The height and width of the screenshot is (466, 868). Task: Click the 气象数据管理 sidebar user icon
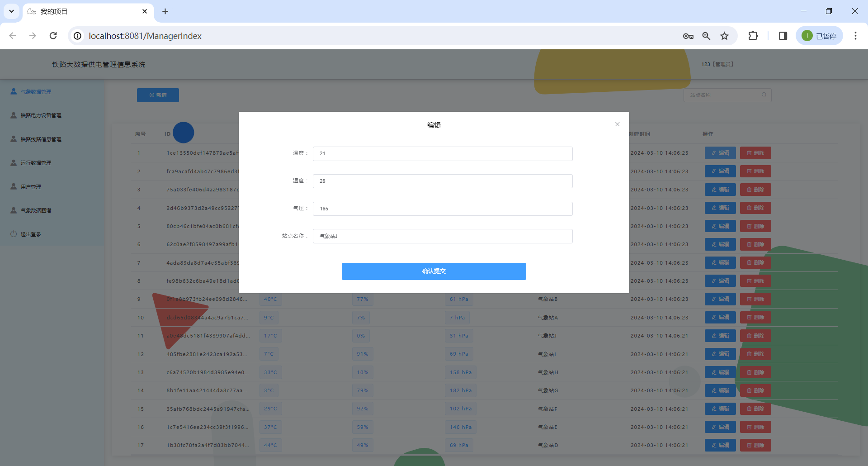(14, 91)
